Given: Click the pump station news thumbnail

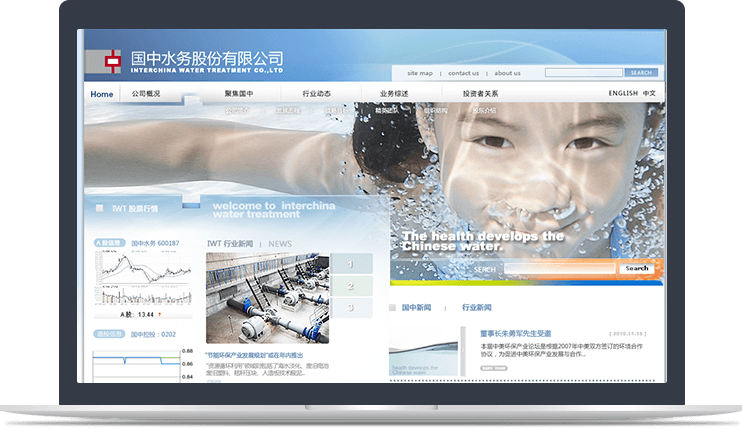Looking at the screenshot, I should point(267,298).
